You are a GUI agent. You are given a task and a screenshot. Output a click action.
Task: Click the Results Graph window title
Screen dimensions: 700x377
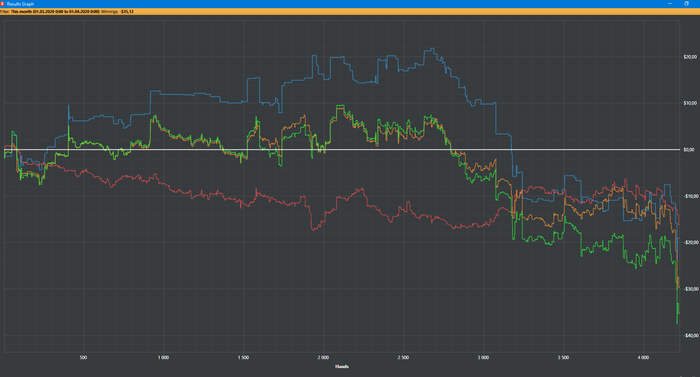click(21, 4)
